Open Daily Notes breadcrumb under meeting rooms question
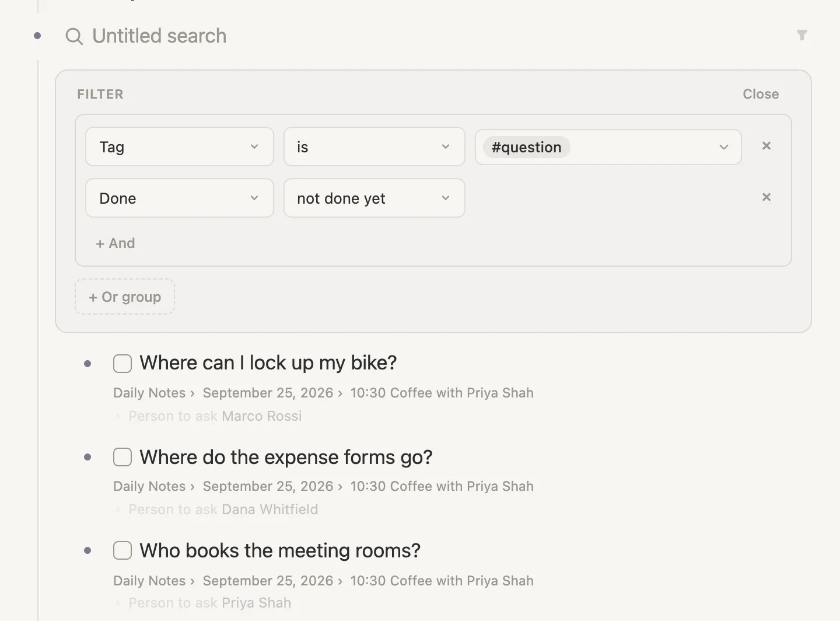The width and height of the screenshot is (840, 621). click(149, 581)
